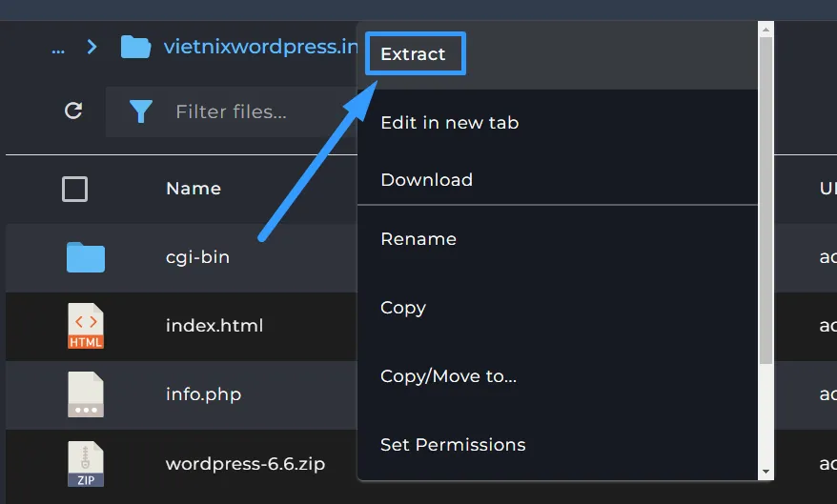Select the cgi-bin file name
This screenshot has height=504, width=837.
(x=197, y=257)
